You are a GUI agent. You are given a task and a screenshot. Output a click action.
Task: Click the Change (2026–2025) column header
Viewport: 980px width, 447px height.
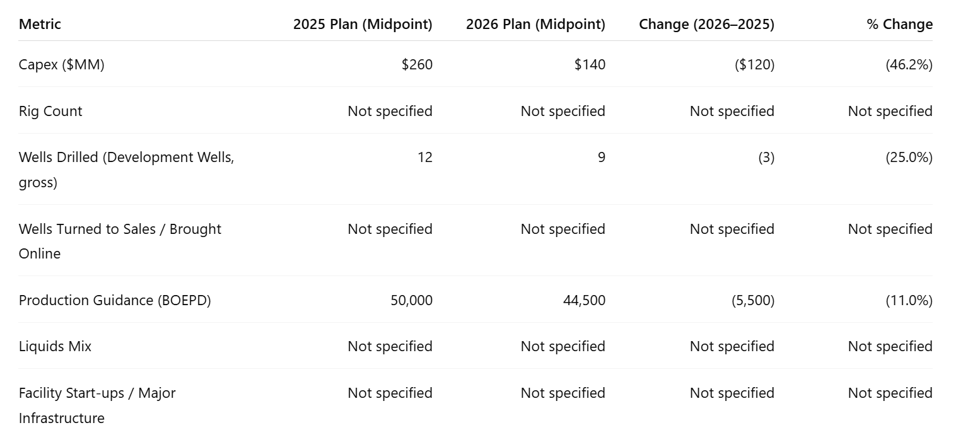point(707,25)
